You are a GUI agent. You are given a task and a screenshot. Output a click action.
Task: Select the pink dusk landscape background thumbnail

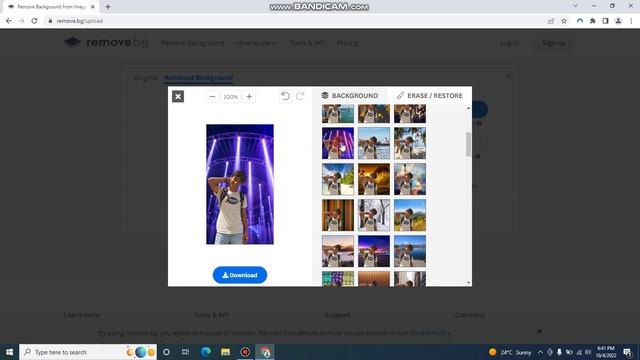pyautogui.click(x=338, y=251)
